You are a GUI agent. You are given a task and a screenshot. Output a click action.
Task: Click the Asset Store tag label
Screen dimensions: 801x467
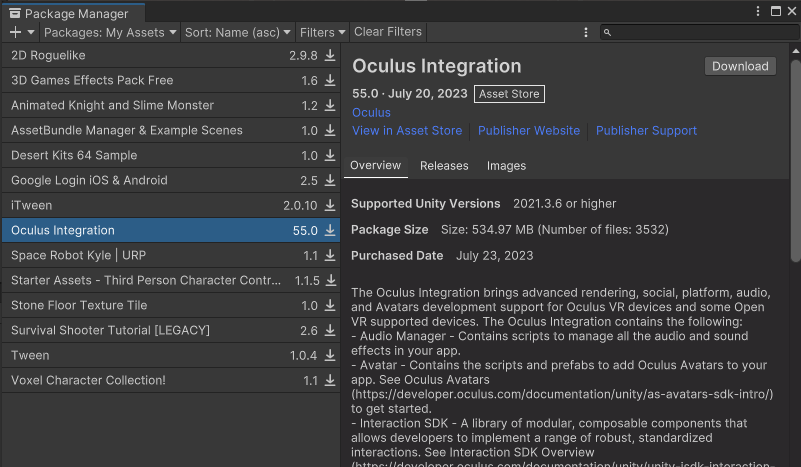(x=509, y=94)
